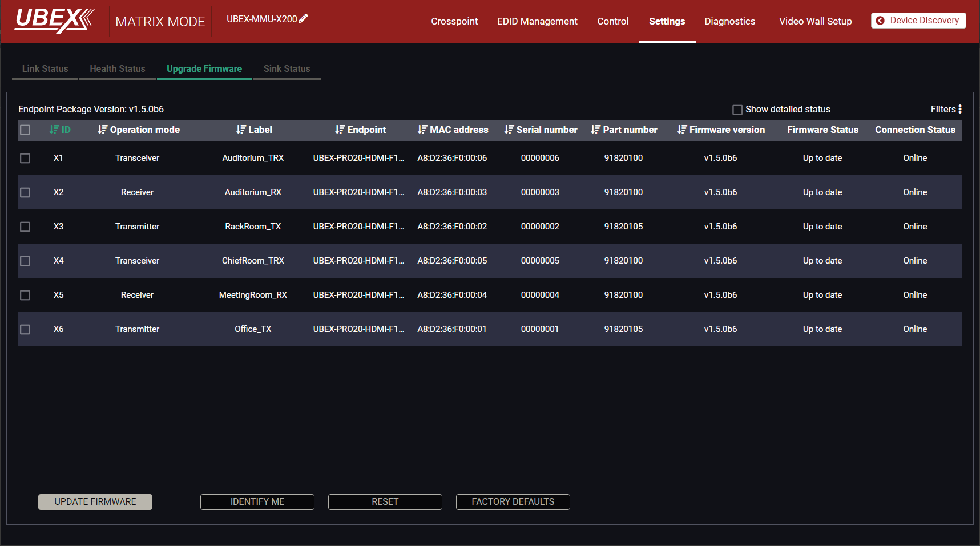Click the Auditorium_RX label cell
The height and width of the screenshot is (546, 980).
pyautogui.click(x=253, y=192)
